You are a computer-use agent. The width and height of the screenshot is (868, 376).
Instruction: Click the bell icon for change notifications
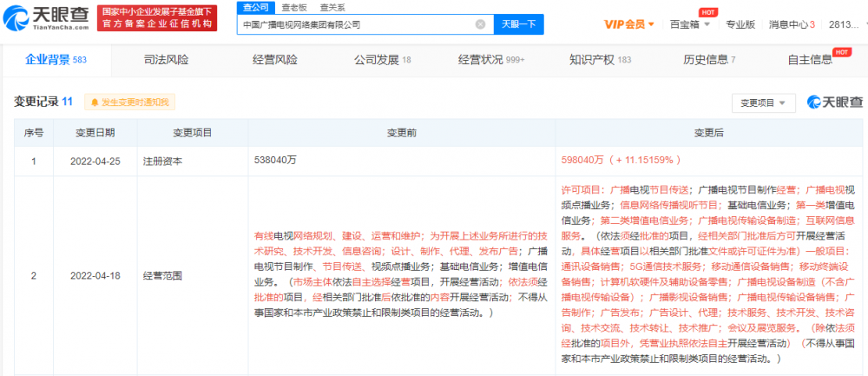point(94,102)
